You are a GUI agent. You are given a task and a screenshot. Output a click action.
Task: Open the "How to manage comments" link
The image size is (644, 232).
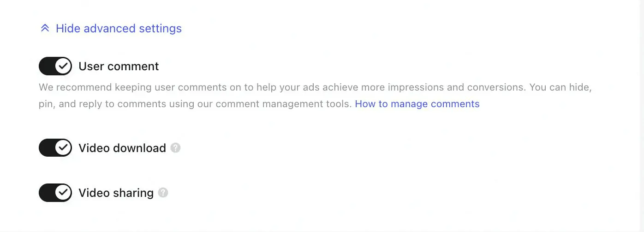coord(417,104)
